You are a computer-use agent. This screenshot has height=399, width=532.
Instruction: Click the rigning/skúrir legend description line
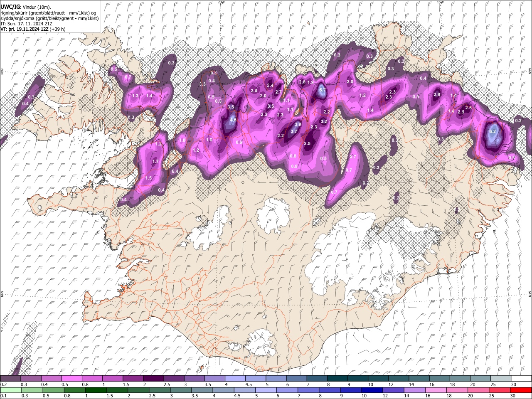48,13
